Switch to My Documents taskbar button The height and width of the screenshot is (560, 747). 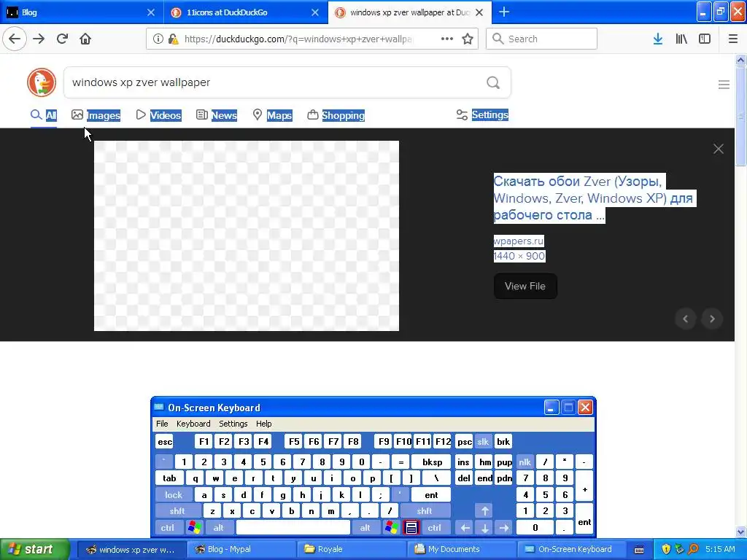coord(462,549)
